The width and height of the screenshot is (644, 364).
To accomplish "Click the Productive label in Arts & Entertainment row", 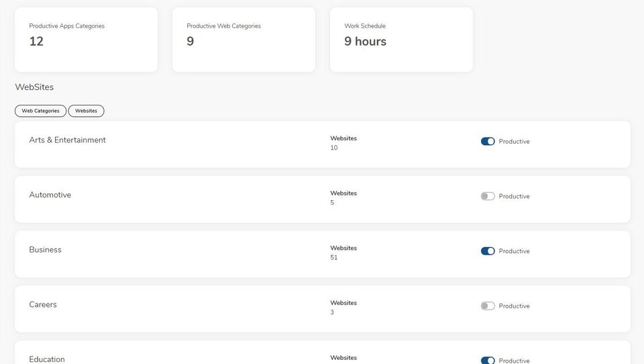I will point(515,142).
